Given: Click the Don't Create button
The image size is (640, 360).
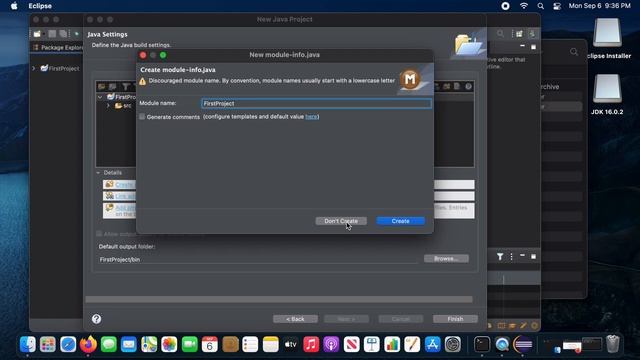Looking at the screenshot, I should click(341, 221).
